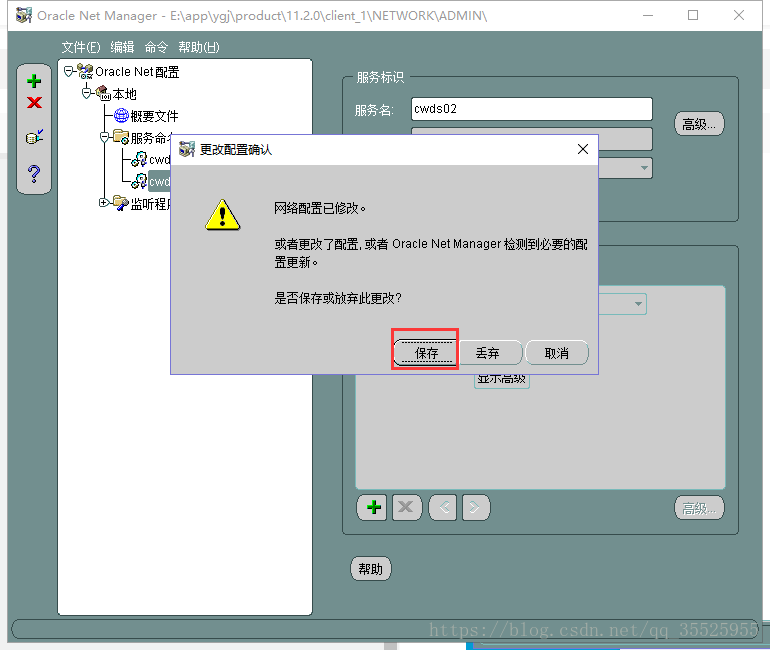This screenshot has height=650, width=770.
Task: Click the Oracle Net 配置 root node icon
Action: (x=85, y=72)
